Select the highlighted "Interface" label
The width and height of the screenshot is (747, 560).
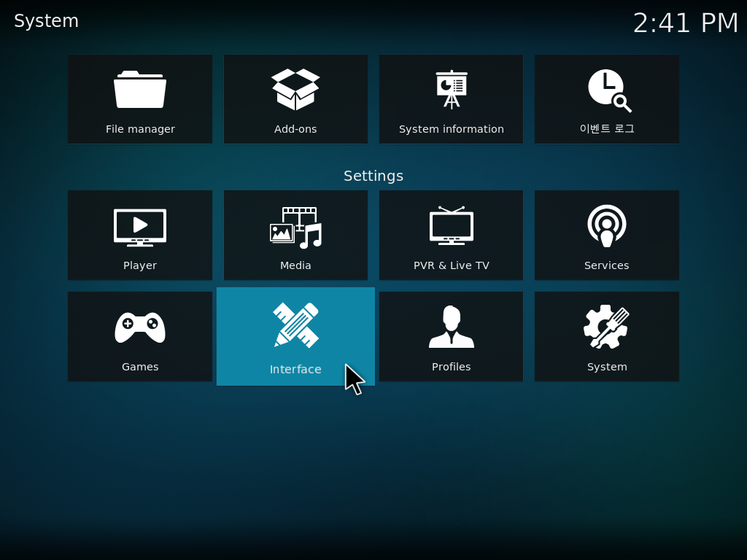click(295, 370)
